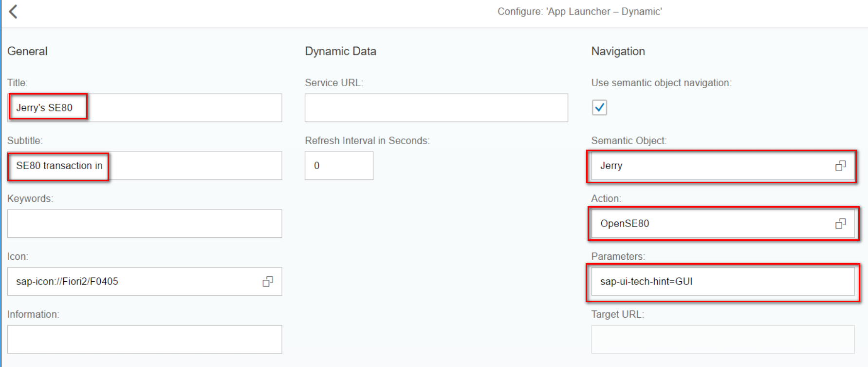Click the Dynamic Data section heading
Screen dimensions: 868x367
click(x=340, y=51)
